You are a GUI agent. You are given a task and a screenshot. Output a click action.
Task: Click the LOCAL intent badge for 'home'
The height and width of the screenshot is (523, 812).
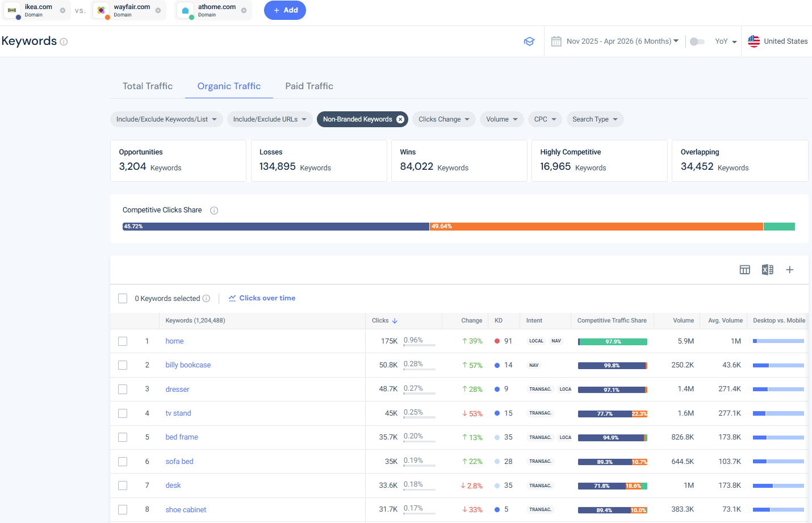(536, 341)
